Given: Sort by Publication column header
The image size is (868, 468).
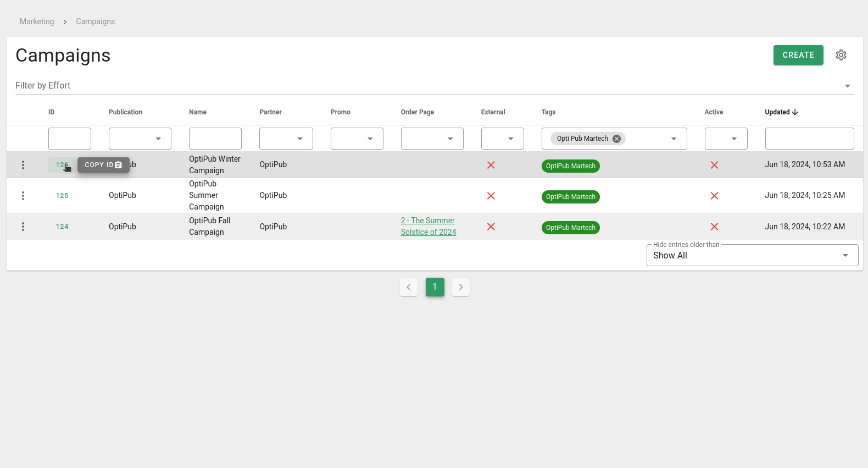Looking at the screenshot, I should [x=125, y=112].
